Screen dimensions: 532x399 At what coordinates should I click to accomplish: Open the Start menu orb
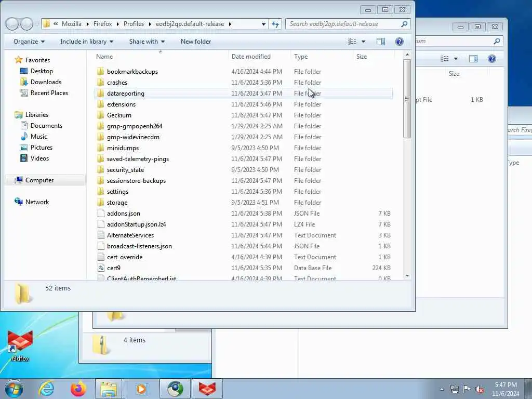click(x=14, y=389)
